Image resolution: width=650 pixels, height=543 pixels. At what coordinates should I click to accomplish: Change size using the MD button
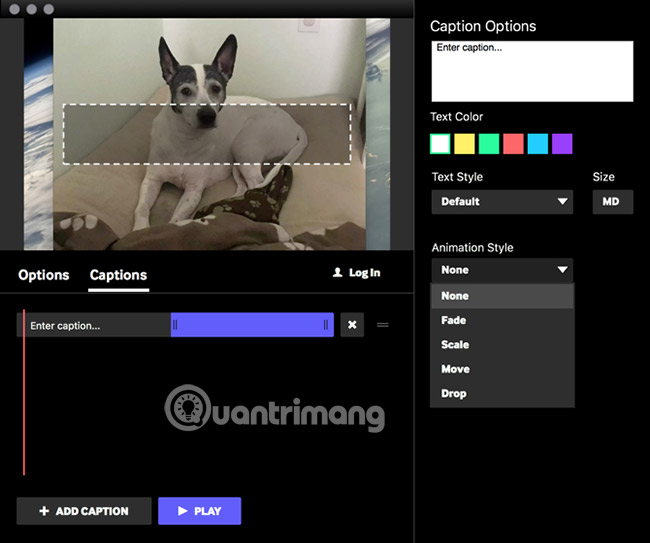click(x=613, y=202)
